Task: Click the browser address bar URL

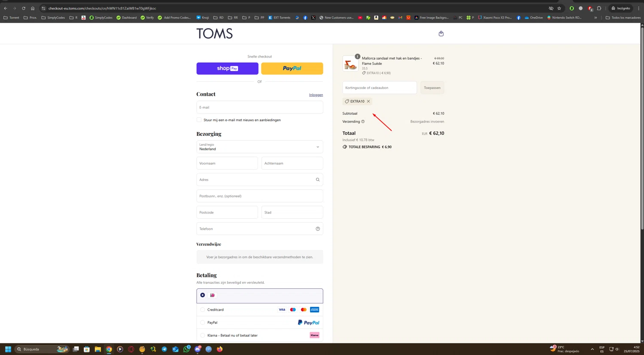Action: point(102,8)
